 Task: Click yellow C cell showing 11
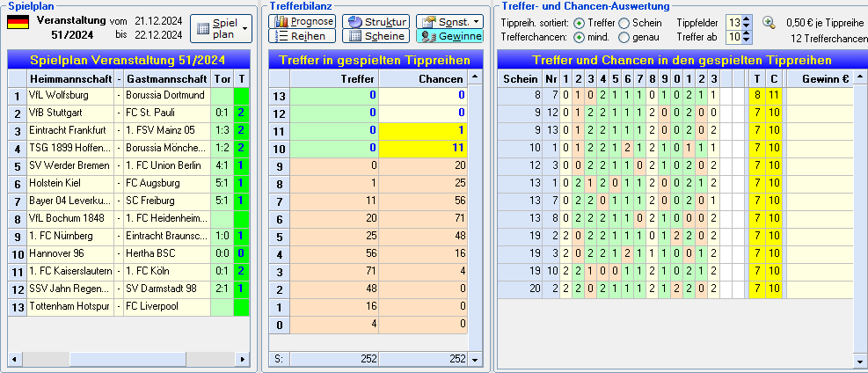[774, 95]
